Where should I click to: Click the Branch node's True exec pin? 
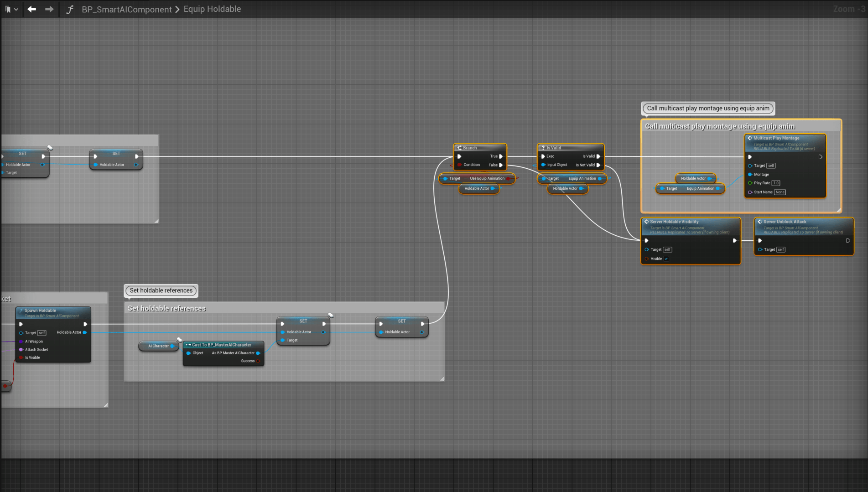point(501,156)
